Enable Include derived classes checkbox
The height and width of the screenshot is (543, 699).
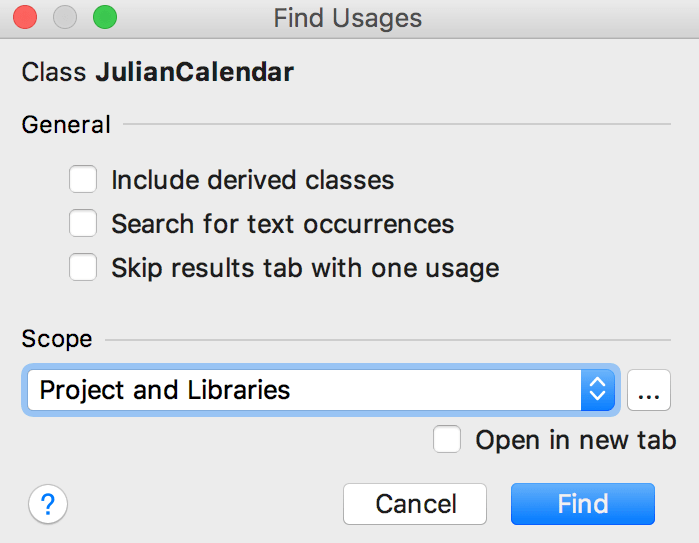coord(84,180)
